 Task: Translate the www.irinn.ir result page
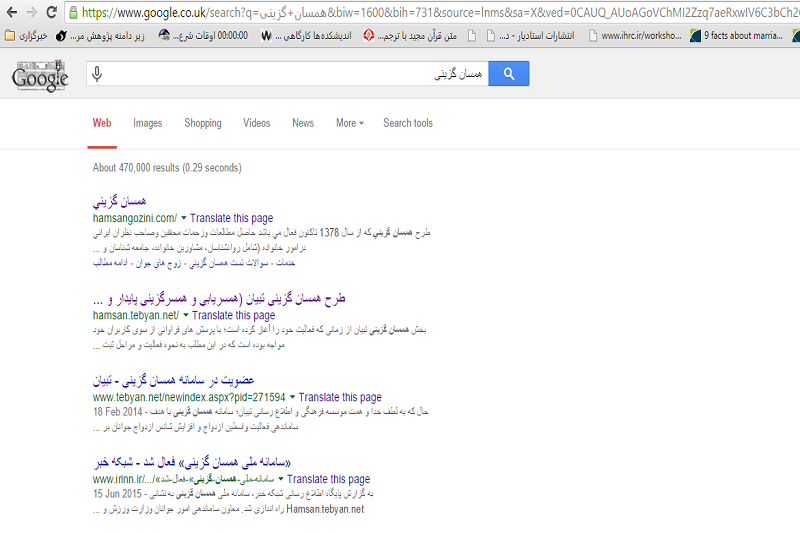tap(329, 479)
